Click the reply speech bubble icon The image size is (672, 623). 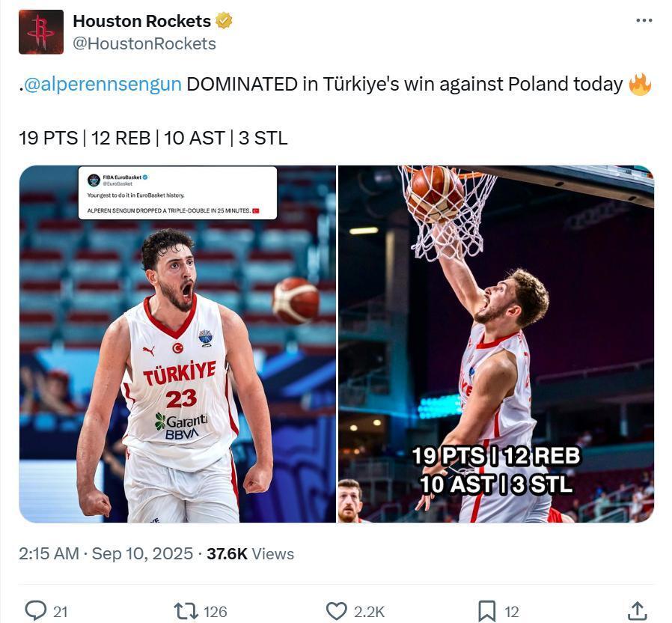point(36,610)
